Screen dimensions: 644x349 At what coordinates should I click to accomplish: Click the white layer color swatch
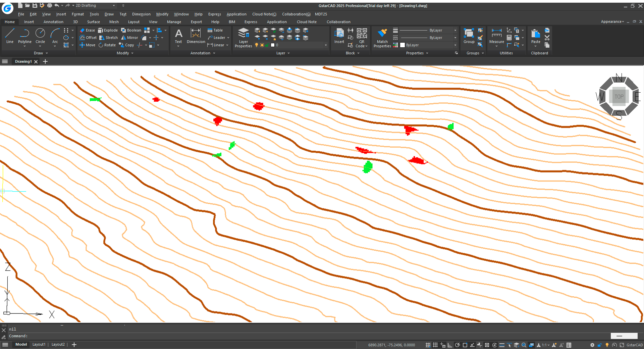coord(273,45)
